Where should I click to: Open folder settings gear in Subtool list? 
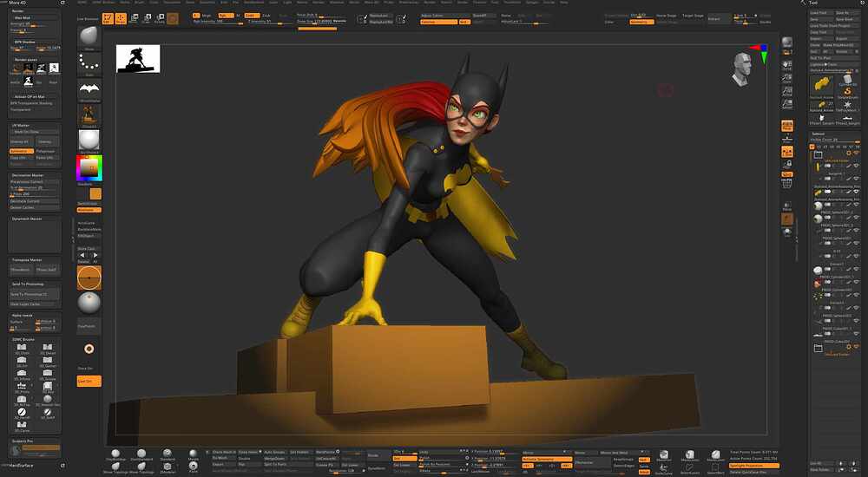(x=848, y=154)
